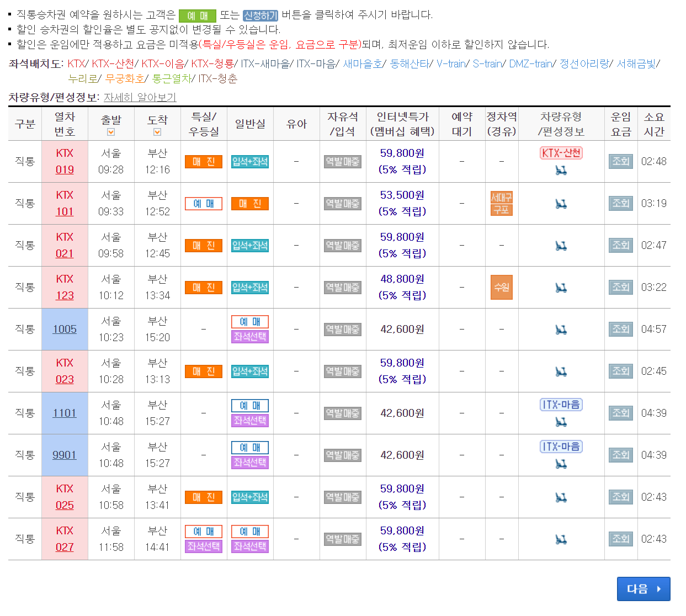Image resolution: width=686 pixels, height=616 pixels.
Task: Click 입석+좌석 for KTX 023
Action: pos(250,371)
